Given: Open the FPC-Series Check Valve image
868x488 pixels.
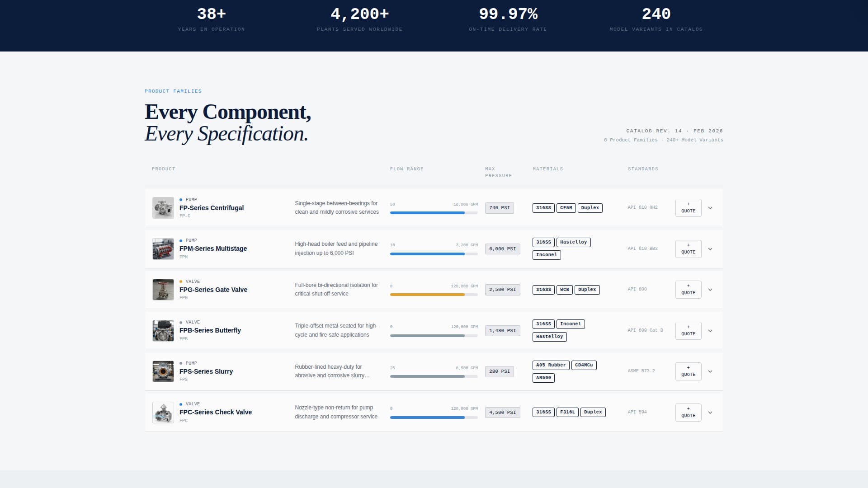Looking at the screenshot, I should coord(163,412).
